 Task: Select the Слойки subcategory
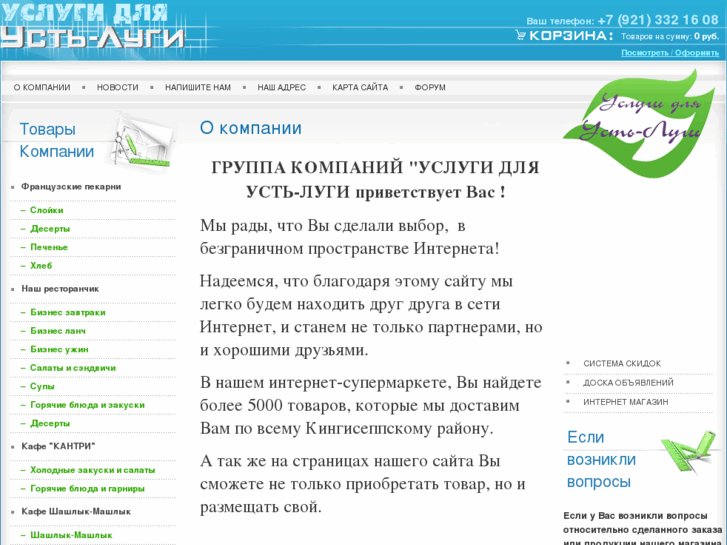pyautogui.click(x=47, y=210)
